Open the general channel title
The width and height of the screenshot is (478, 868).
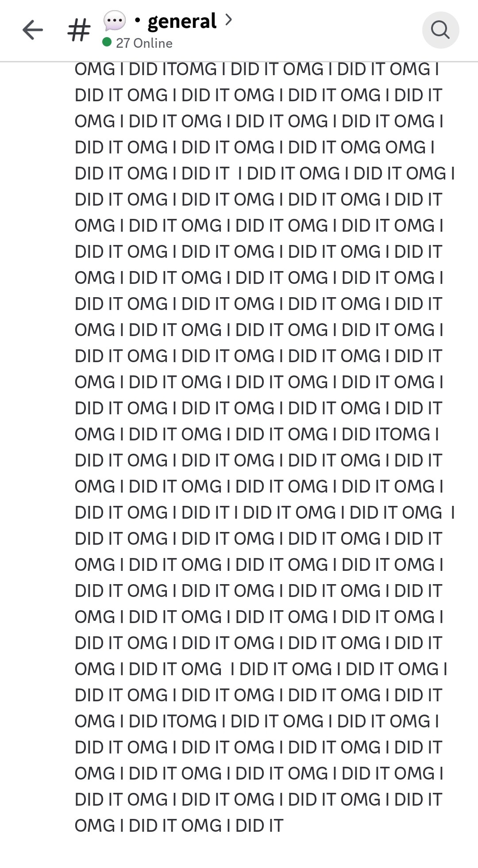(182, 21)
